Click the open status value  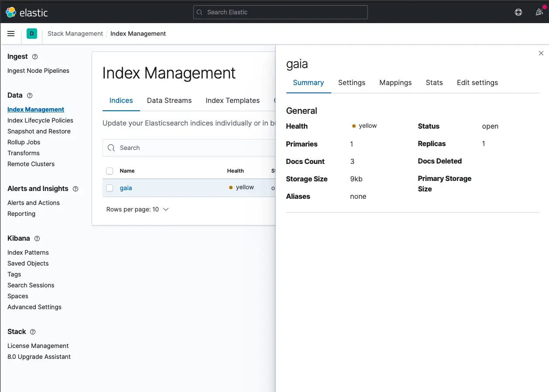(x=490, y=126)
